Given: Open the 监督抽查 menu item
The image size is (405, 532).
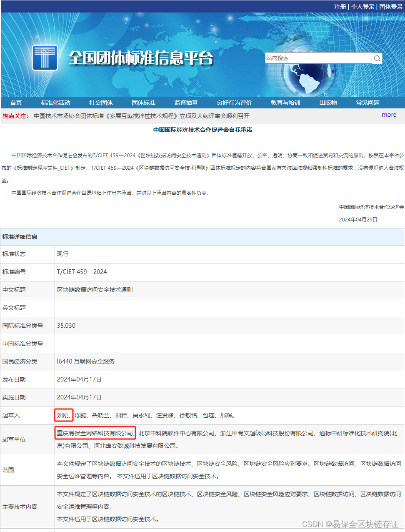Looking at the screenshot, I should [x=186, y=103].
